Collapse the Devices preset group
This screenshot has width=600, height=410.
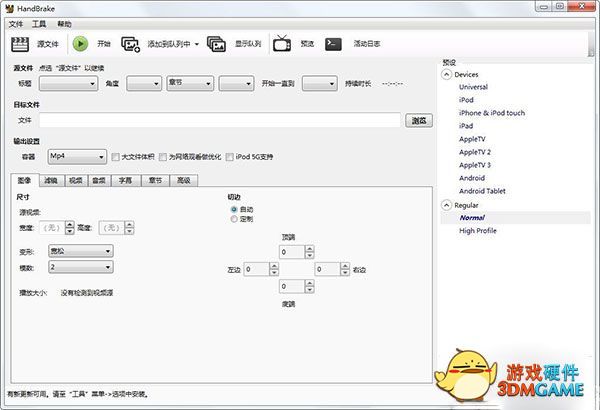[x=446, y=74]
